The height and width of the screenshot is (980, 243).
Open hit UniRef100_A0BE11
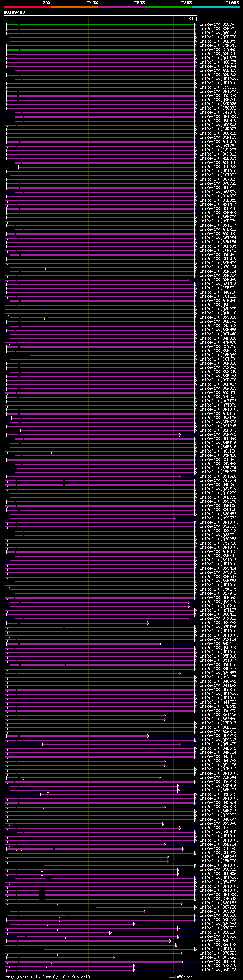coord(218,941)
